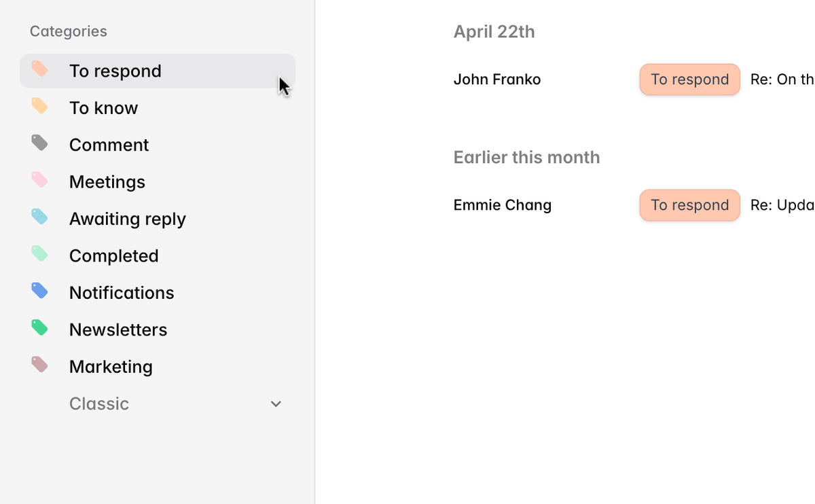The image size is (815, 504).
Task: Click To respond label on John Franko's email
Action: [689, 79]
